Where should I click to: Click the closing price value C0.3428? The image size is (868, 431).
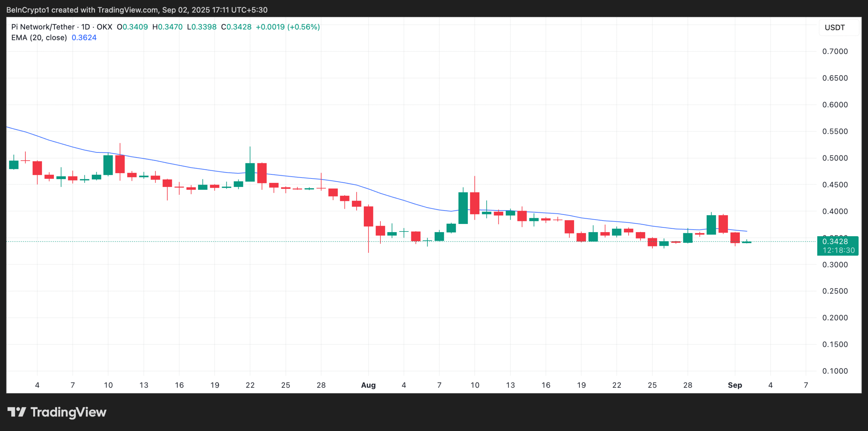point(236,27)
